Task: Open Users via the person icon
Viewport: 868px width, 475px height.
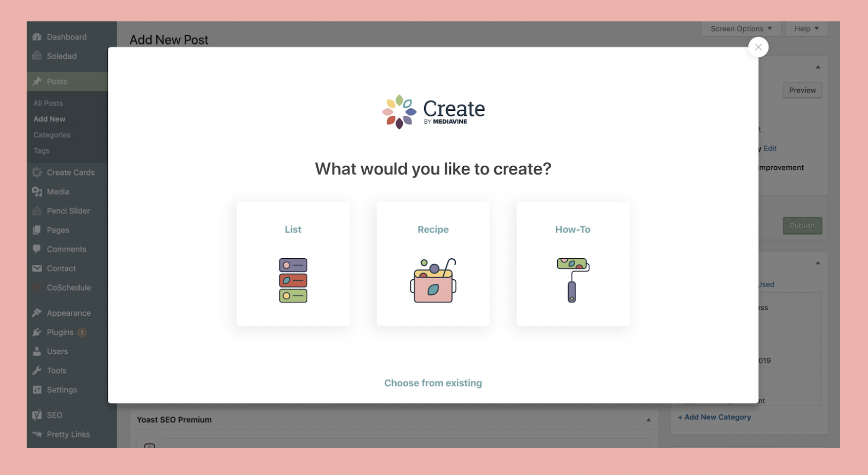Action: pyautogui.click(x=37, y=351)
